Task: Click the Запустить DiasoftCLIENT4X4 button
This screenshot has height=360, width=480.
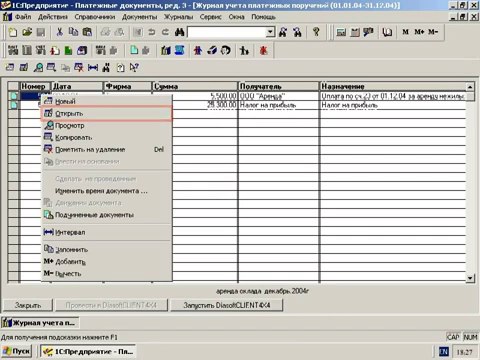Action: pyautogui.click(x=227, y=305)
